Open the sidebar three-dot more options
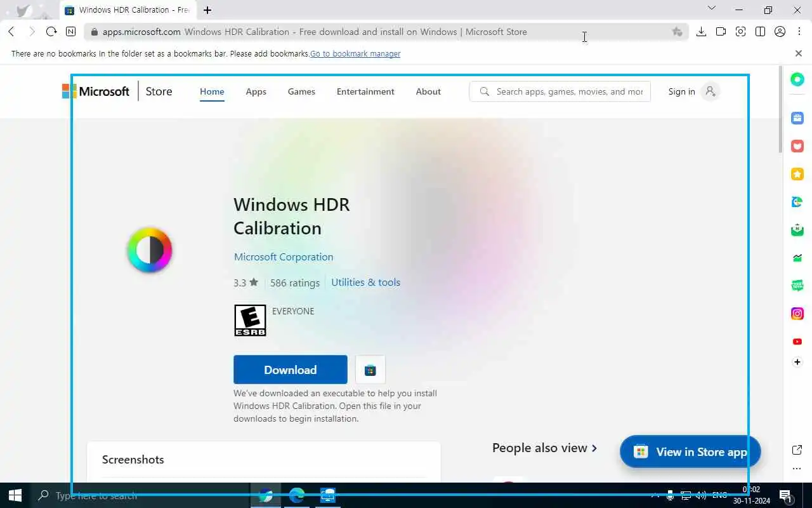Screen dimensions: 812x508 [x=797, y=469]
